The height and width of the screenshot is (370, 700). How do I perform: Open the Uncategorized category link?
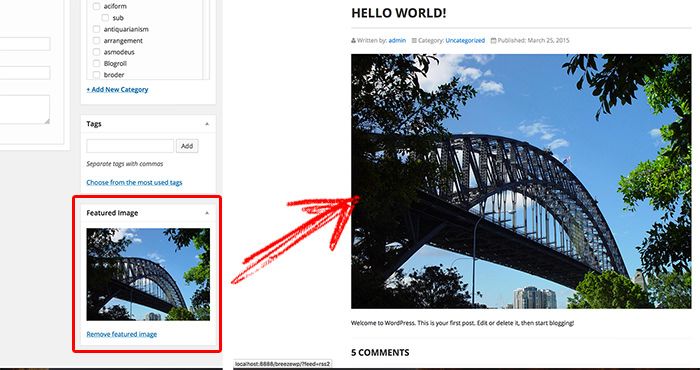pos(465,40)
